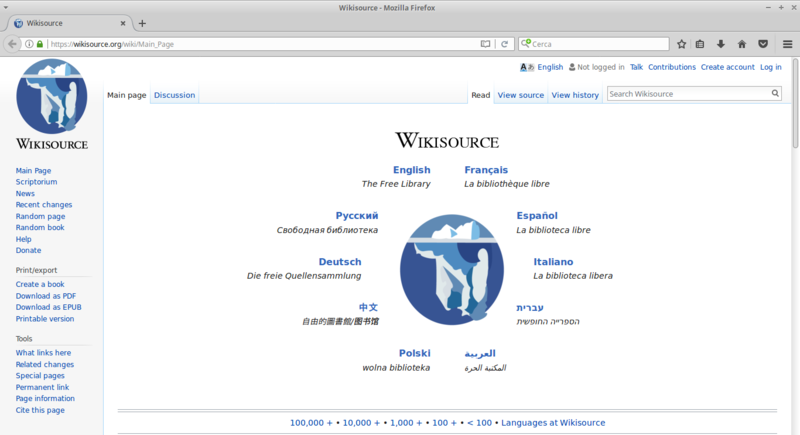Viewport: 800px width, 435px height.
Task: Click the browser back arrow button
Action: (12, 44)
